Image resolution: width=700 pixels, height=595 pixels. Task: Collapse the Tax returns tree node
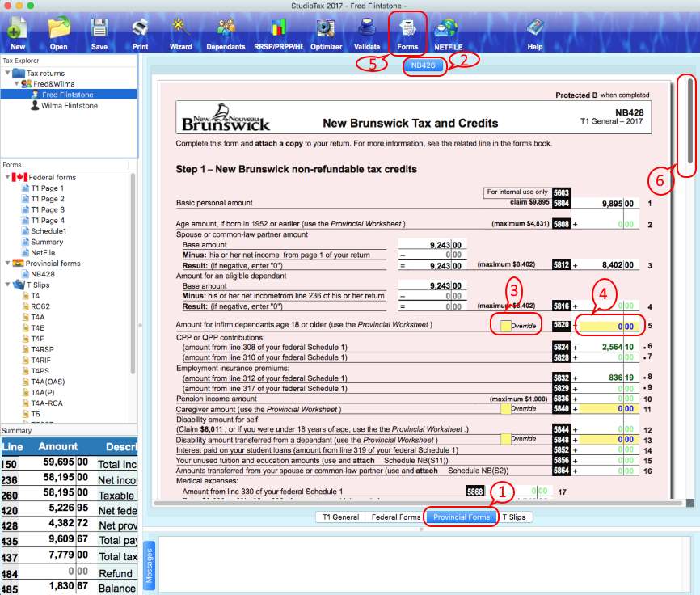[x=7, y=72]
